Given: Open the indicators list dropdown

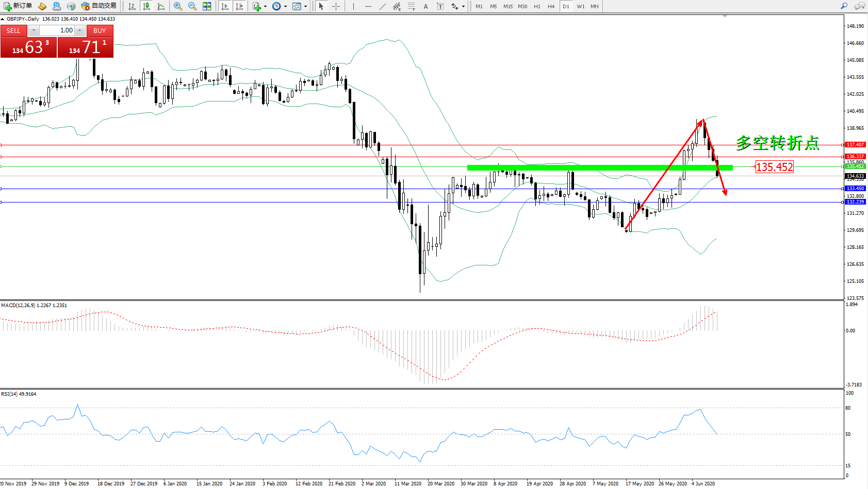Looking at the screenshot, I should [x=259, y=6].
